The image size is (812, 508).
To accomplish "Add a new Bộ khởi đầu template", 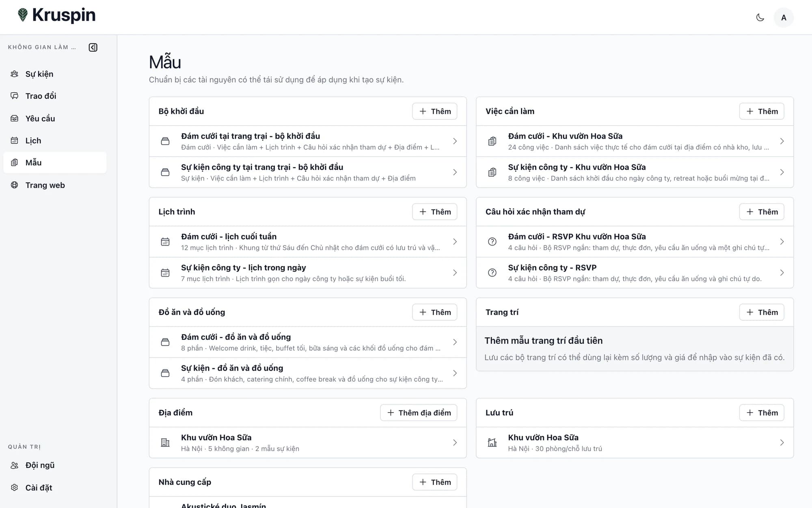I will [434, 111].
